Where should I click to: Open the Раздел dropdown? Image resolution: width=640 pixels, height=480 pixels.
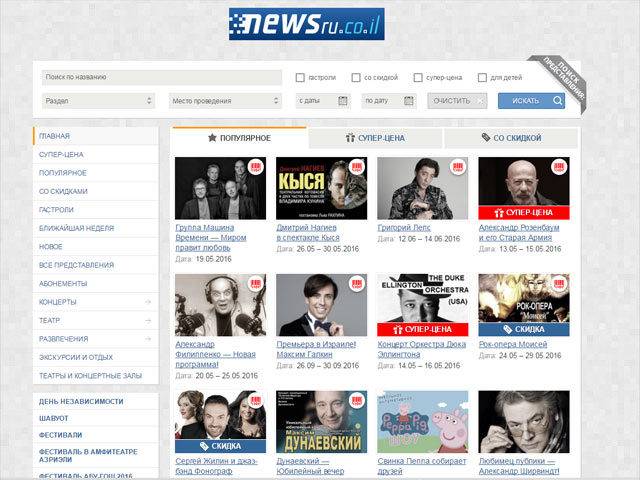tap(98, 101)
